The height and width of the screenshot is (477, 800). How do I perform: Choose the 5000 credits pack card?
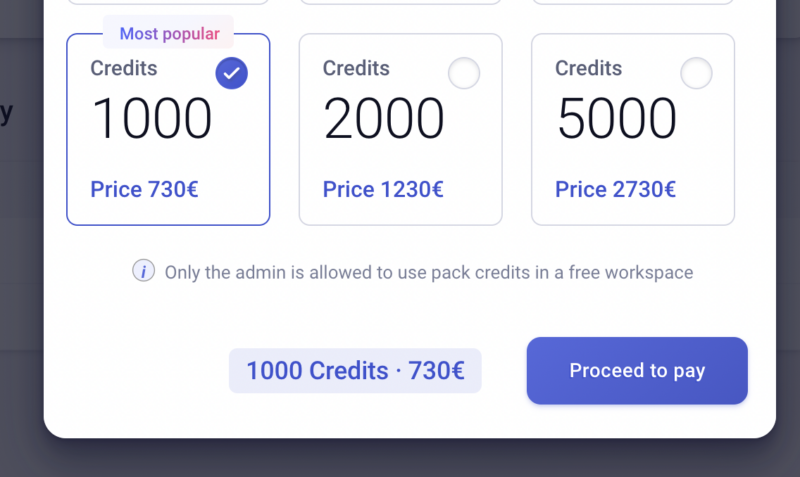point(633,130)
